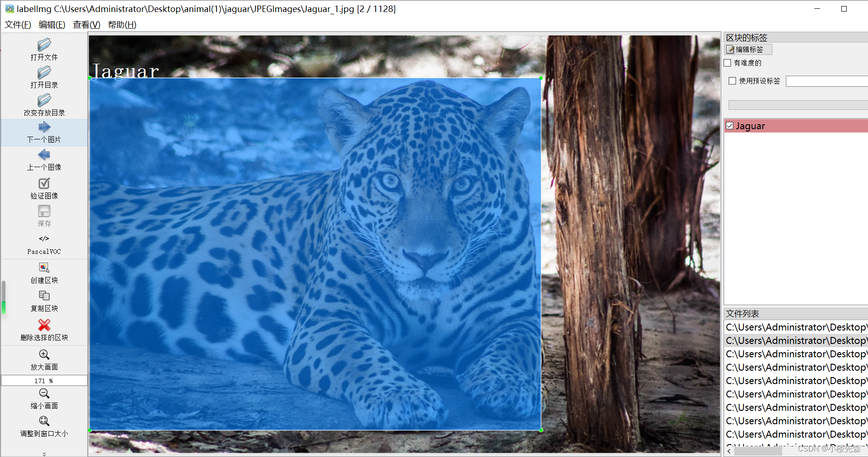
Task: Click the 区块的标签 panel header
Action: coord(796,37)
